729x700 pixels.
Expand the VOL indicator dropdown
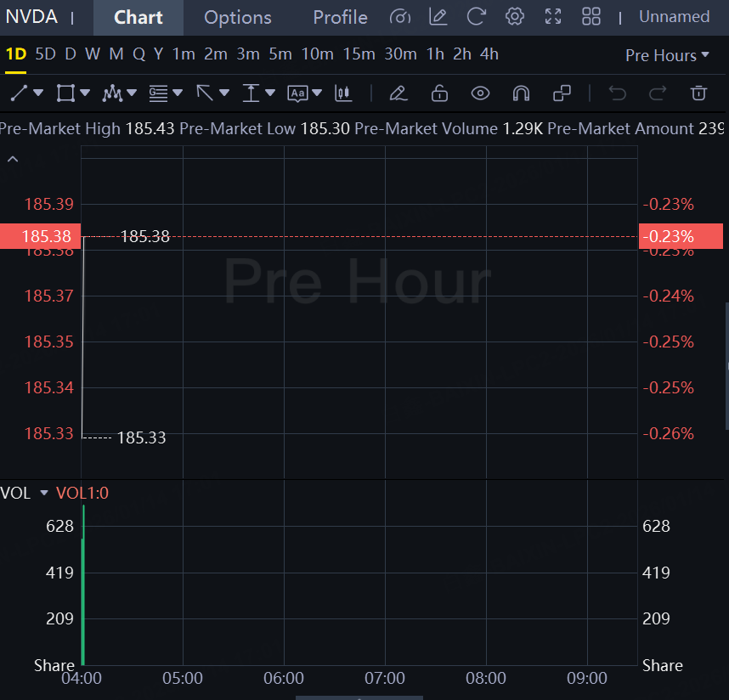pyautogui.click(x=44, y=493)
